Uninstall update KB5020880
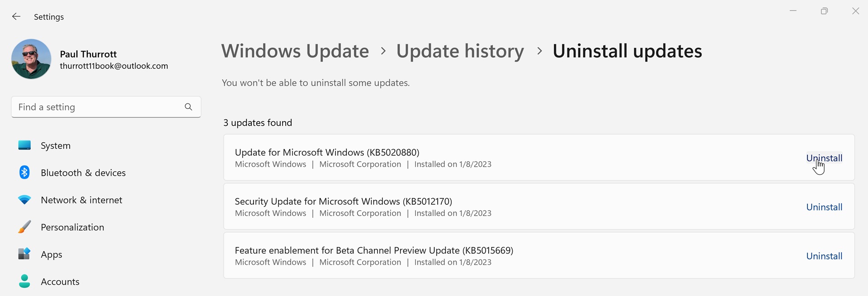 pyautogui.click(x=824, y=158)
